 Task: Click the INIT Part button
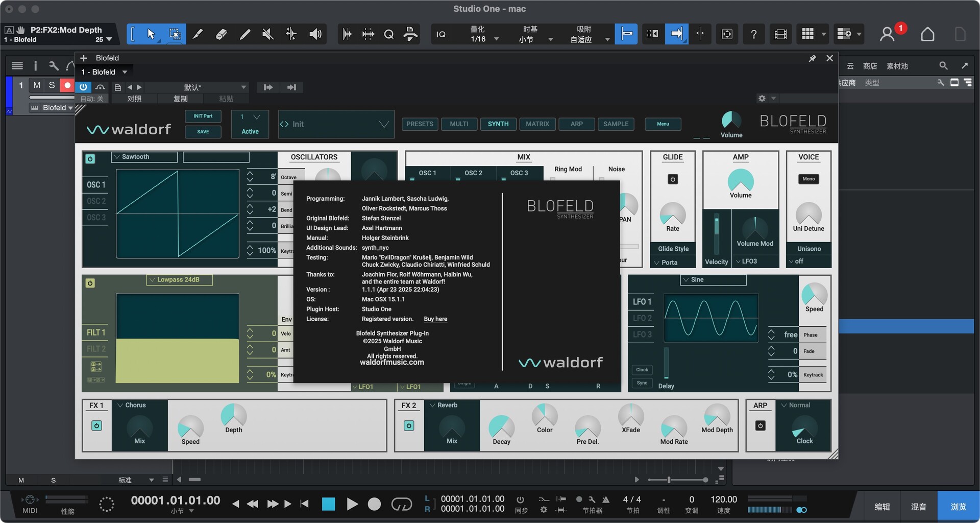[x=203, y=116]
